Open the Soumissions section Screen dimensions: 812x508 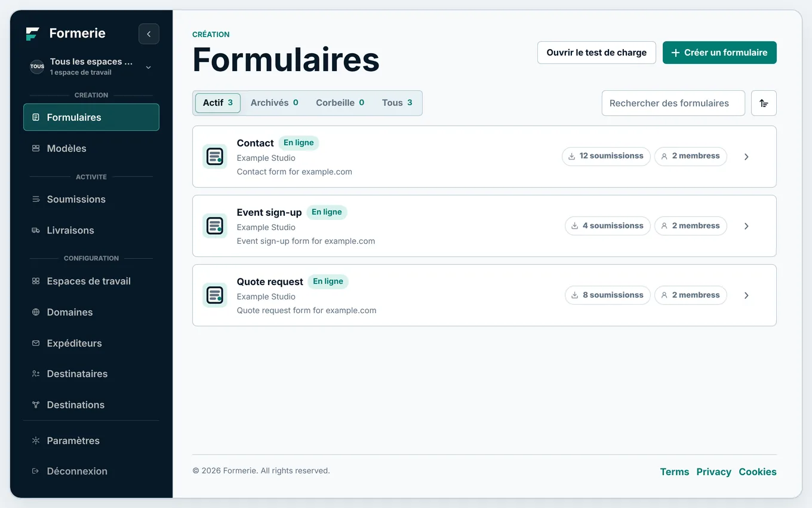[91, 199]
